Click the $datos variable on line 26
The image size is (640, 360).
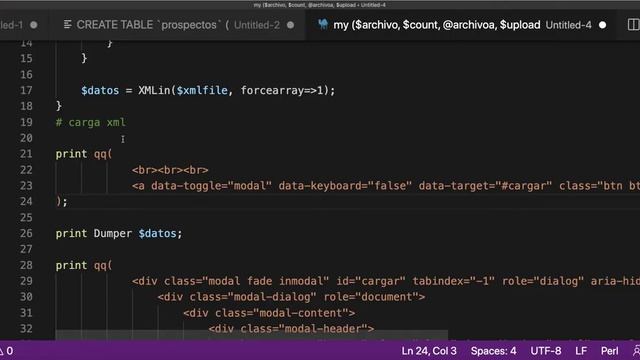coord(157,233)
